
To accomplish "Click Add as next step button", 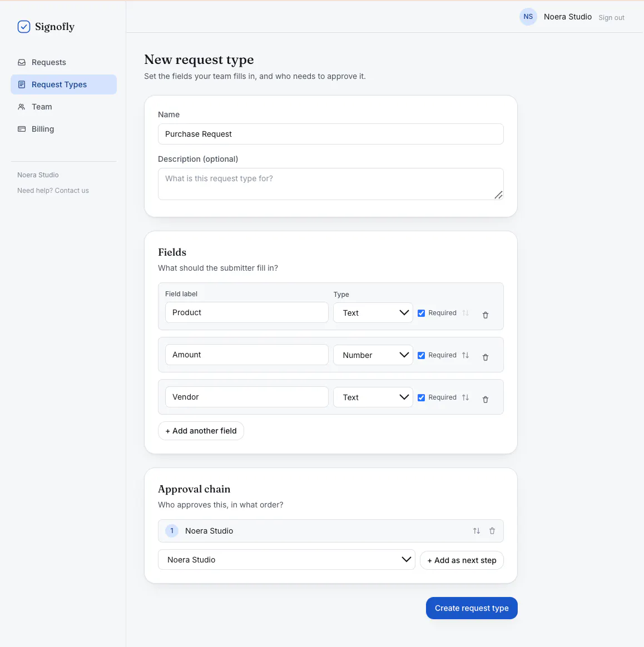I will point(462,560).
